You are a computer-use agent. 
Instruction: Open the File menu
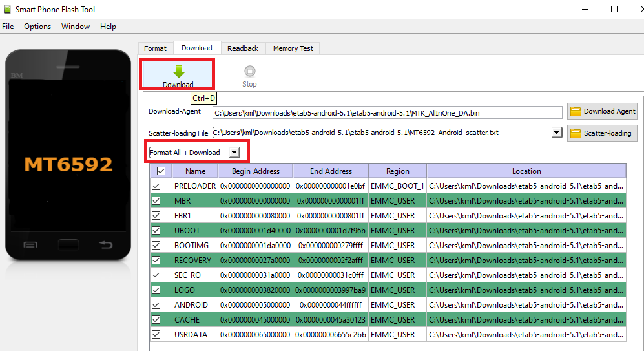(8, 27)
